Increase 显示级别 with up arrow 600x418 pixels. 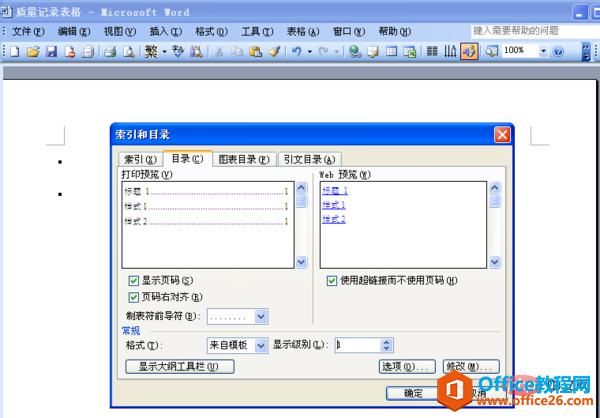click(x=386, y=342)
